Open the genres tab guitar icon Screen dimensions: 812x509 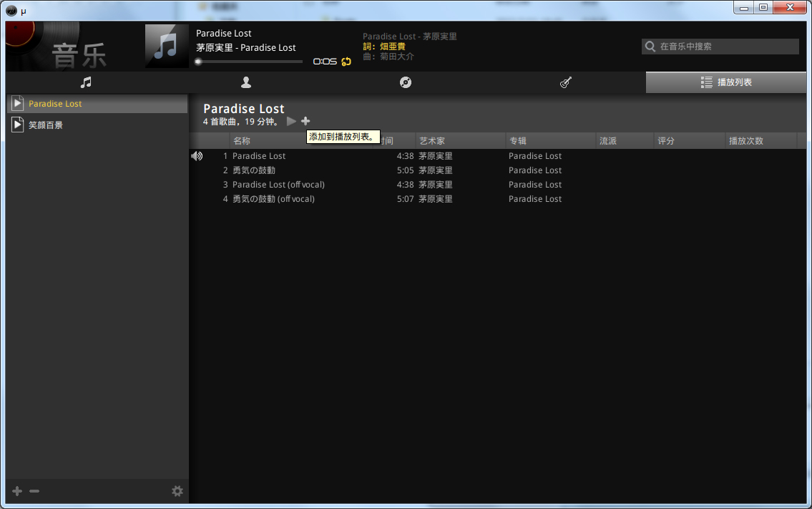tap(565, 82)
